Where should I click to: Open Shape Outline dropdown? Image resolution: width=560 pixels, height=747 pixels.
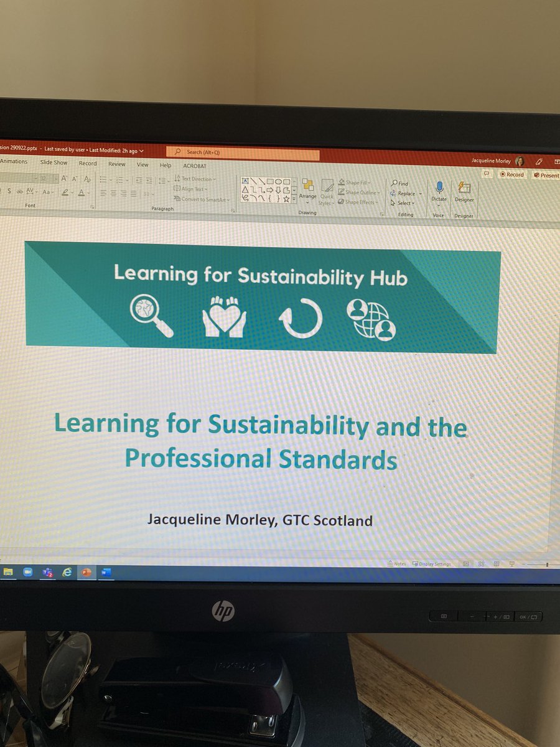tap(358, 192)
